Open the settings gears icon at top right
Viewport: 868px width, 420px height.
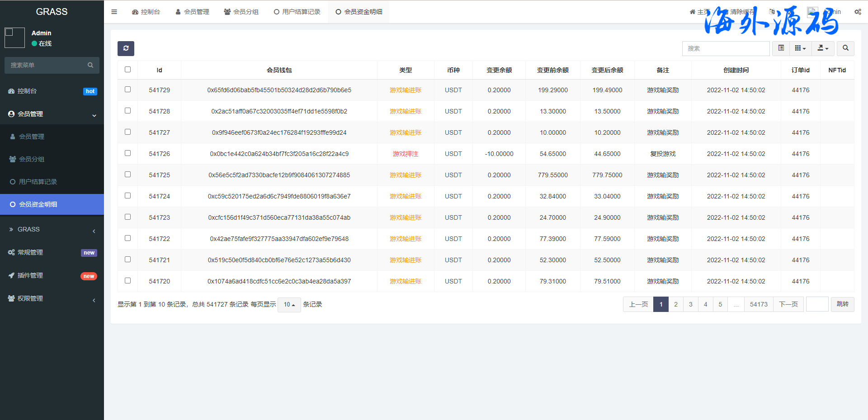pyautogui.click(x=857, y=12)
